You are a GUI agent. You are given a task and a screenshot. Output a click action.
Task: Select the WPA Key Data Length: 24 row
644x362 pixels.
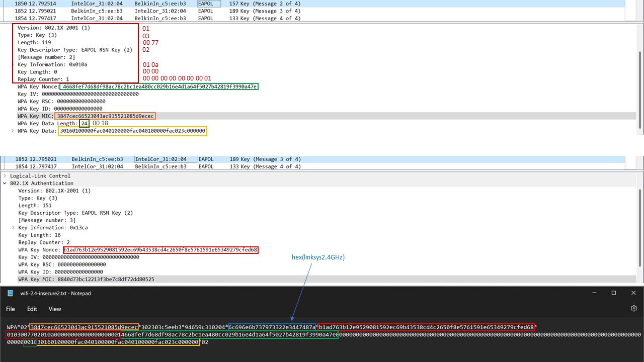(x=53, y=123)
